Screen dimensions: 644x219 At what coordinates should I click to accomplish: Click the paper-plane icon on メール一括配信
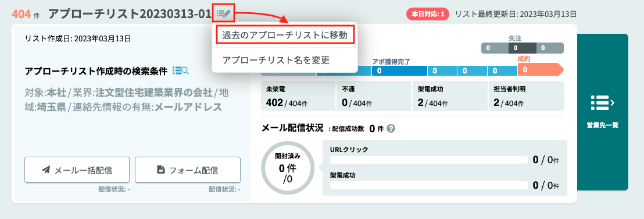(x=46, y=169)
